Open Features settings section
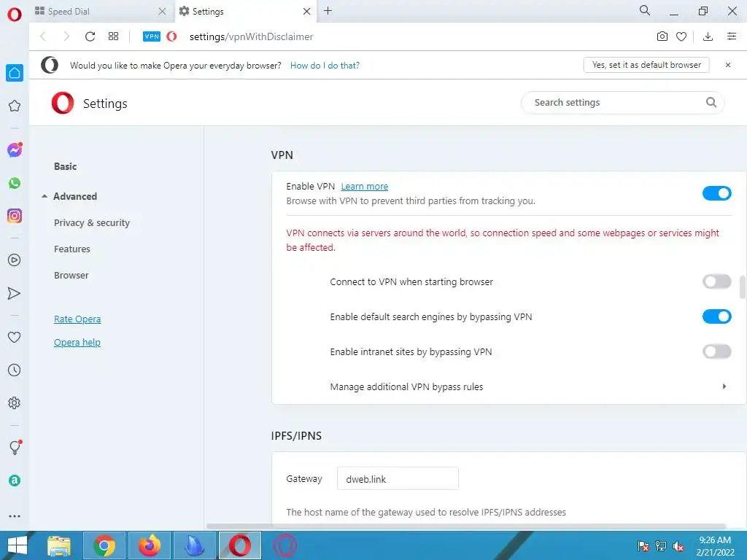 tap(72, 249)
